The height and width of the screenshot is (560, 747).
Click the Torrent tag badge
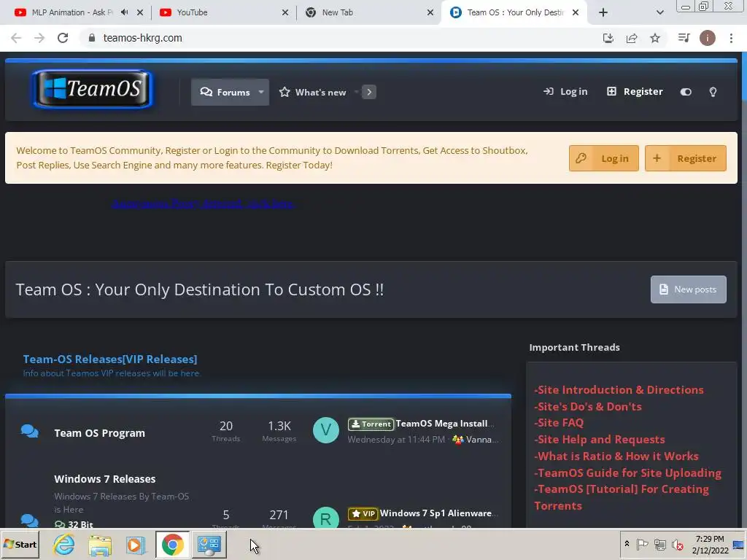(x=371, y=424)
